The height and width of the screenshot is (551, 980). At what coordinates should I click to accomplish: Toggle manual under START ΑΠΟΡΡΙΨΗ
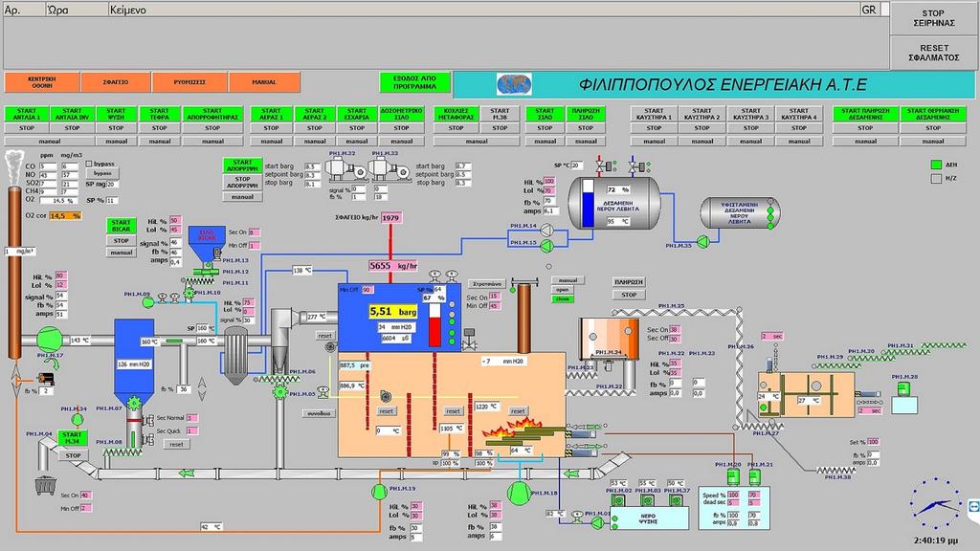pyautogui.click(x=242, y=197)
